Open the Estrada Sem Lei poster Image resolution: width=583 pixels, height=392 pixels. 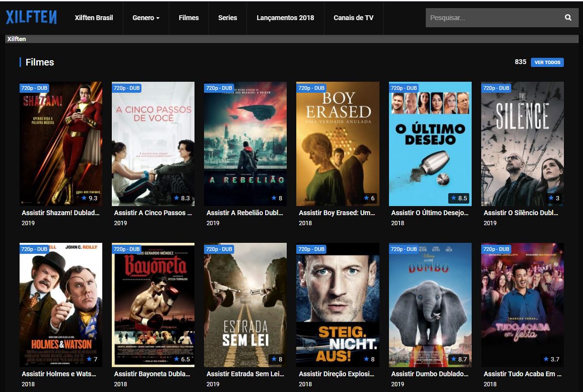tap(245, 305)
